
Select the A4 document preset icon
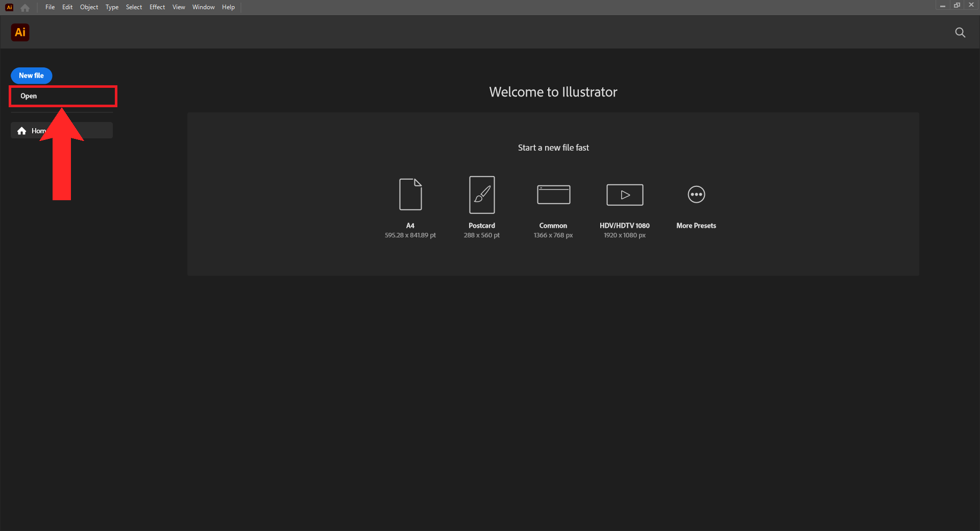click(410, 194)
